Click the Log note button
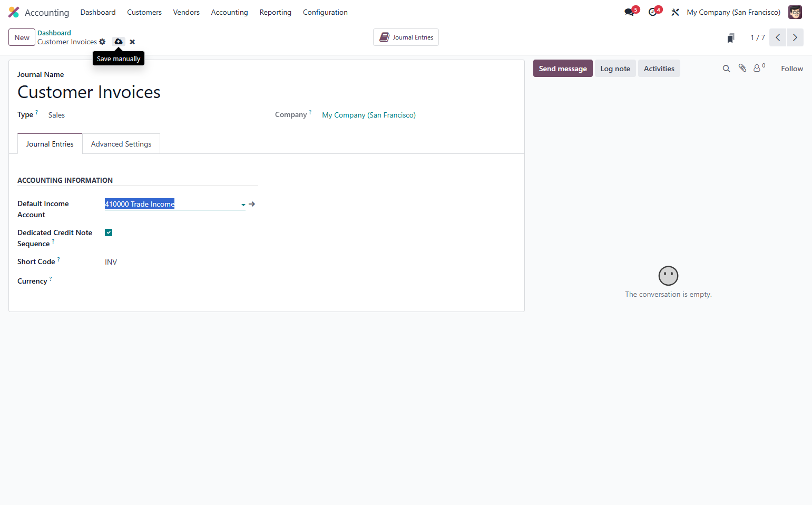The image size is (812, 505). 615,69
